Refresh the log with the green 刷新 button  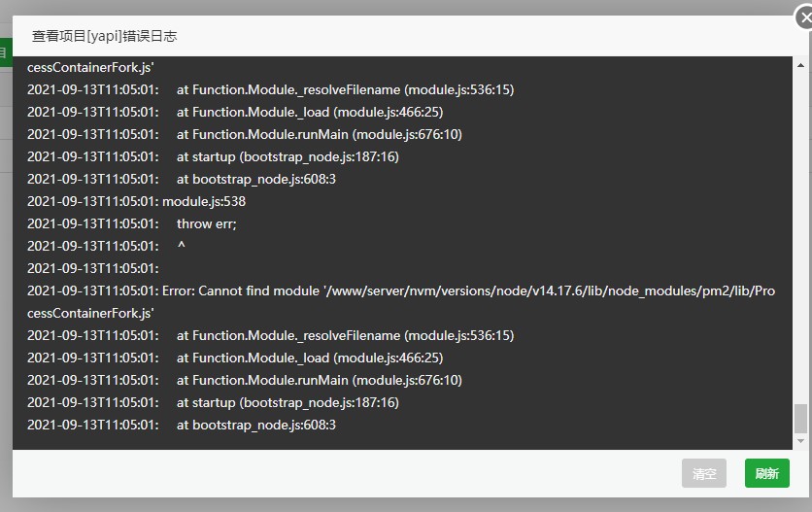(767, 473)
